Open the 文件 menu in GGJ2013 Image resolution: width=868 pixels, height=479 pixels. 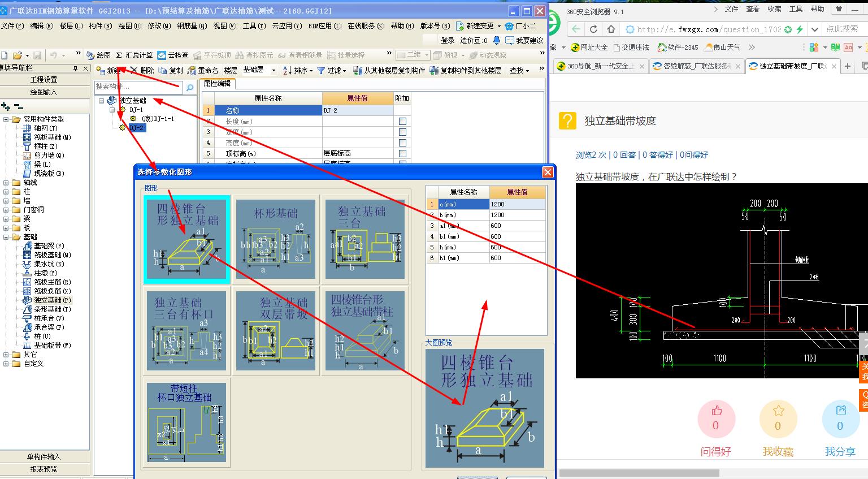tap(12, 26)
